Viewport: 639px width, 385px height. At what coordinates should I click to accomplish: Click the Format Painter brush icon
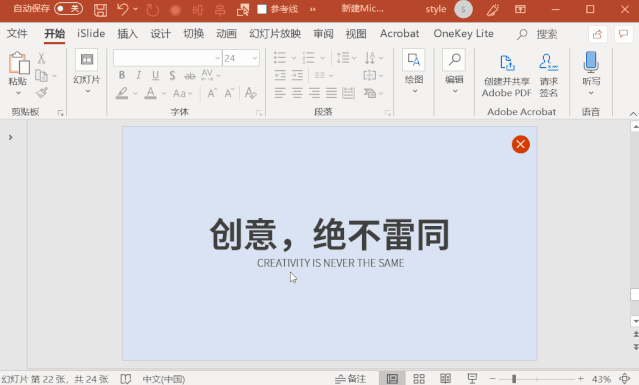coord(42,93)
